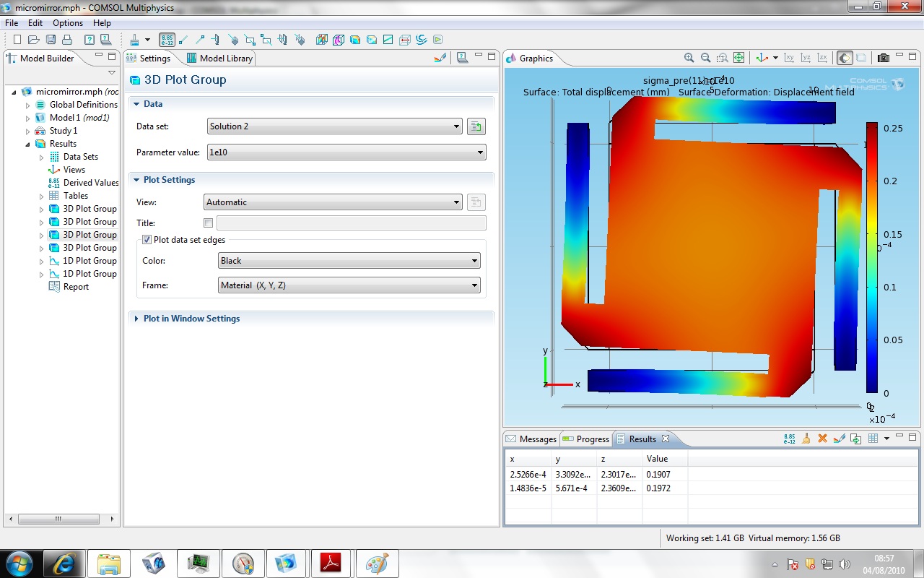Click the Zoom Extents icon
This screenshot has height=578, width=924.
[x=739, y=58]
